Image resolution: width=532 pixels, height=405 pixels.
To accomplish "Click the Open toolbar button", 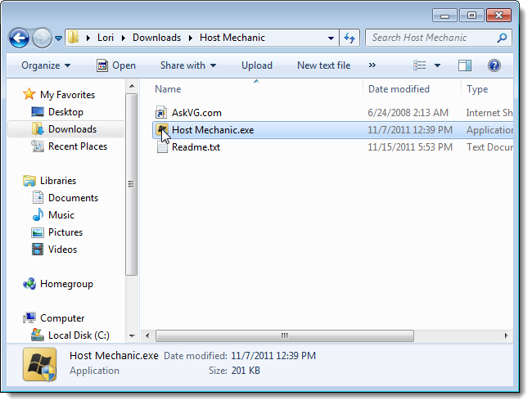I will [116, 65].
